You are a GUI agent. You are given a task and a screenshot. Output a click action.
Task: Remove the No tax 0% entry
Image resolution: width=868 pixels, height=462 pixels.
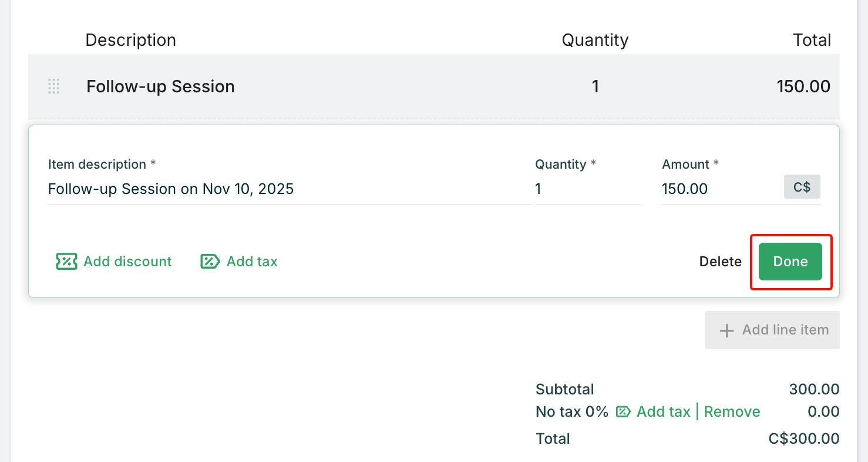coord(732,412)
